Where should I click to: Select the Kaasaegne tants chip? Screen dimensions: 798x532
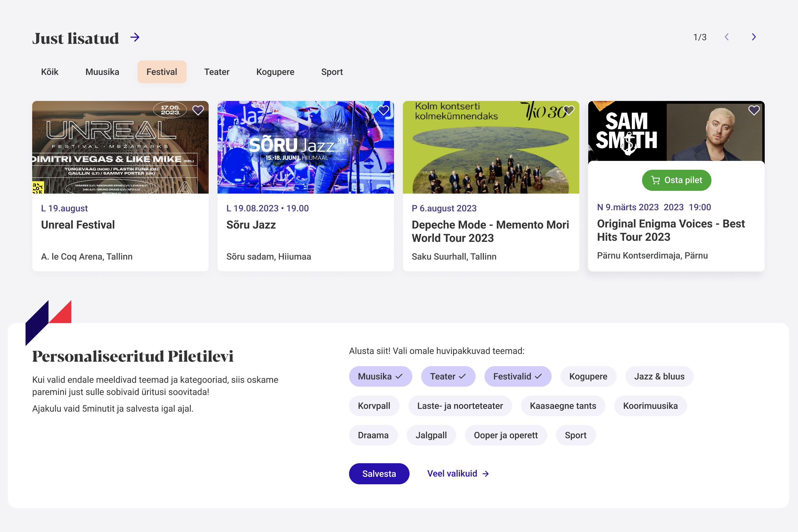563,406
